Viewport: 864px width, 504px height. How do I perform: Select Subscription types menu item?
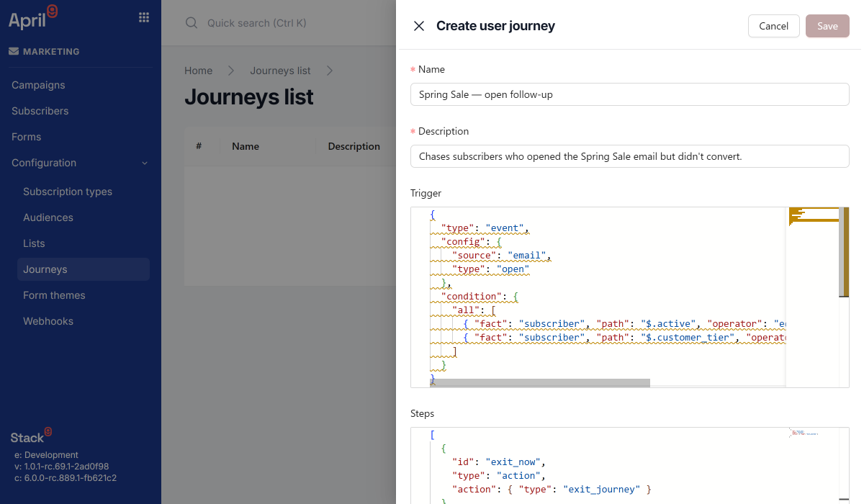coord(68,192)
